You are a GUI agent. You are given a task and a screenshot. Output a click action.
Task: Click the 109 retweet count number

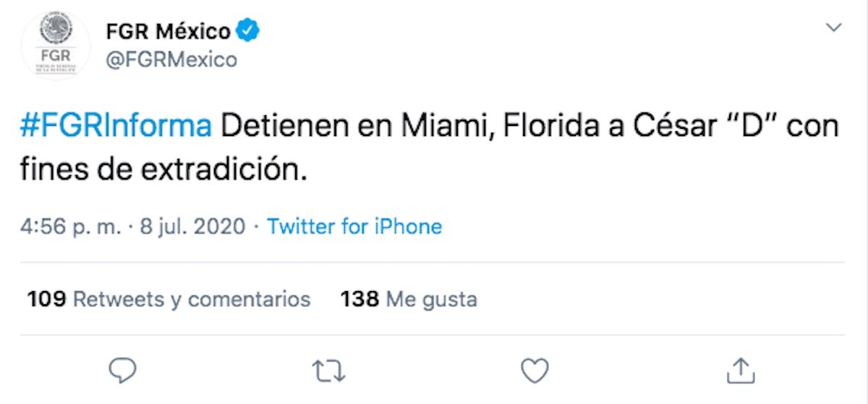click(47, 298)
